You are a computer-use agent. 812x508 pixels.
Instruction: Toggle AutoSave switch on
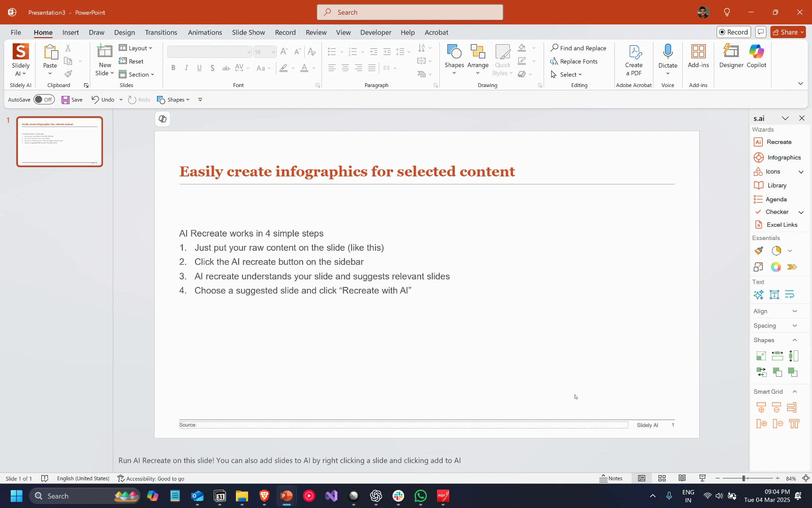tap(44, 100)
